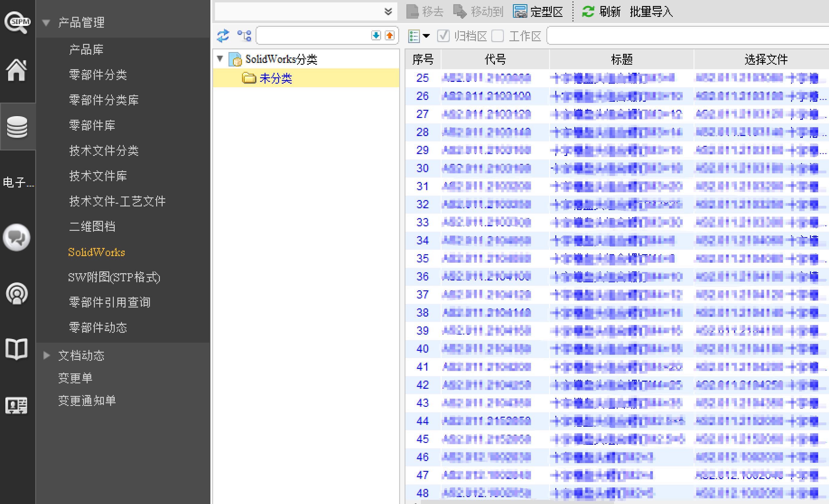Click the 批量导入 button
The width and height of the screenshot is (829, 504).
(651, 12)
